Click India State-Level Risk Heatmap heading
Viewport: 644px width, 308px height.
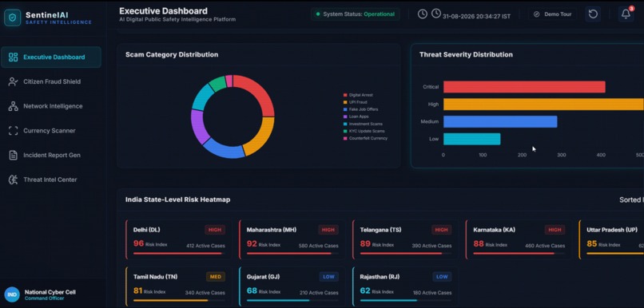coord(178,199)
